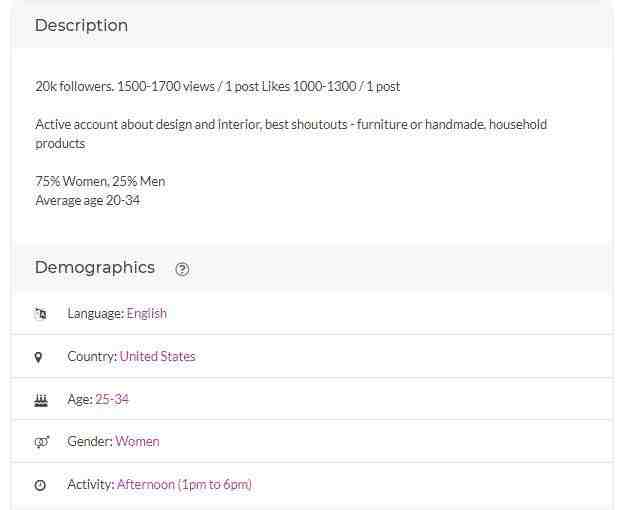
Task: Open the English language link
Action: [x=147, y=313]
